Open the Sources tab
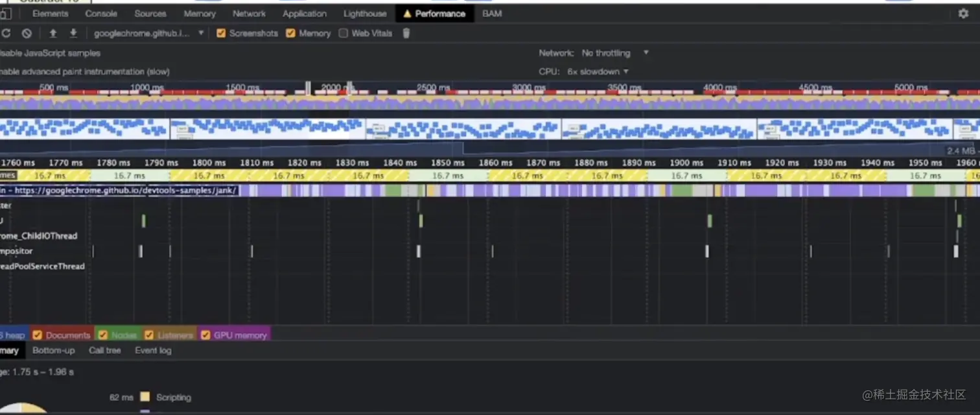Screen dimensions: 980x415 [x=150, y=14]
